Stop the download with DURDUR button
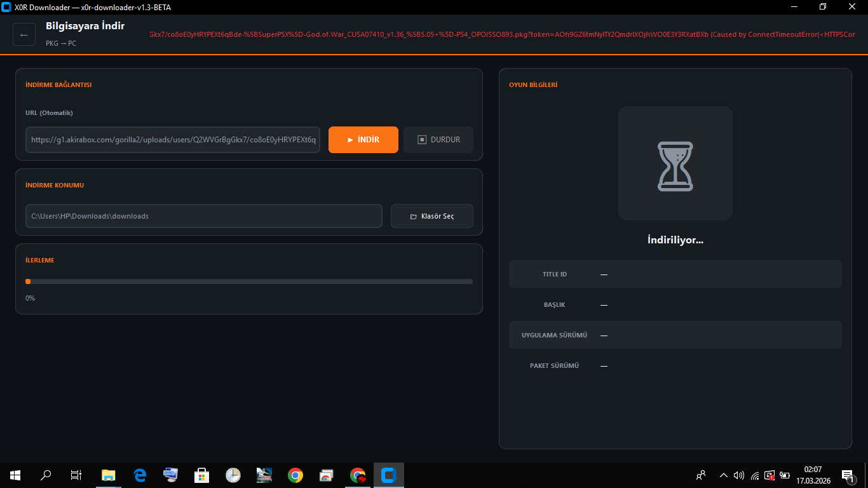Viewport: 868px width, 488px height. [438, 140]
